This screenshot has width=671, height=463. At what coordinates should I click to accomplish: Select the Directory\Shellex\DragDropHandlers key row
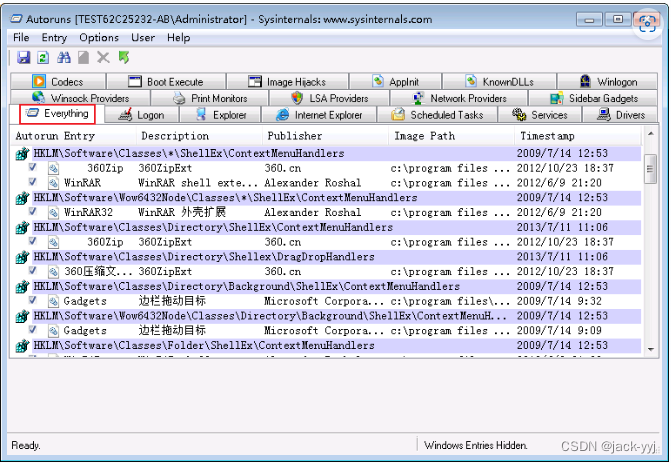pyautogui.click(x=327, y=257)
